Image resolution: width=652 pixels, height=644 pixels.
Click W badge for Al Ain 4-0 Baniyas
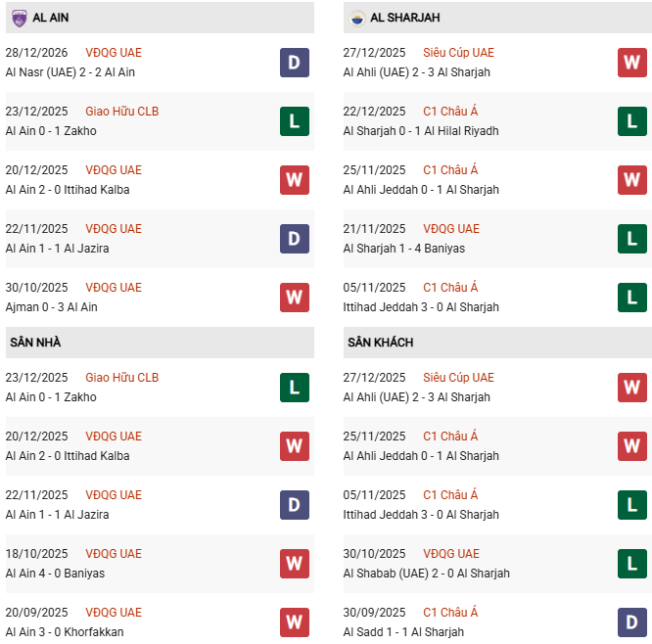[x=295, y=564]
